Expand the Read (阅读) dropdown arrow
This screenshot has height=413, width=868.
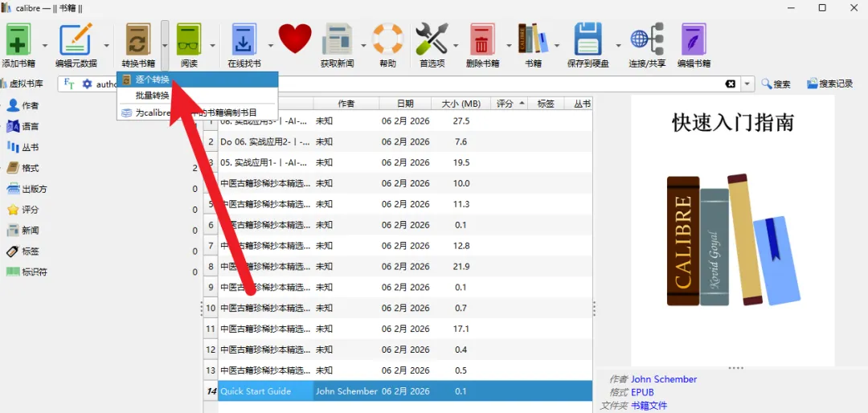pos(212,46)
